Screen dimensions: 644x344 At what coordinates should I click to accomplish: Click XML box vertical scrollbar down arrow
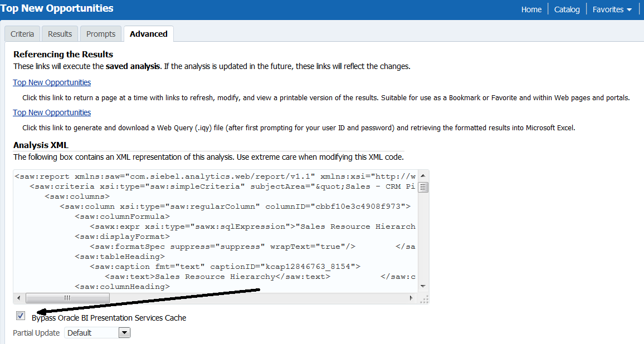coord(423,286)
